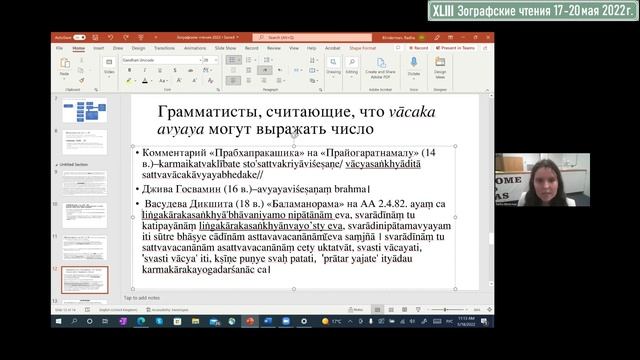Click Accessibility Investigate status item
This screenshot has width=640, height=360.
[x=167, y=310]
